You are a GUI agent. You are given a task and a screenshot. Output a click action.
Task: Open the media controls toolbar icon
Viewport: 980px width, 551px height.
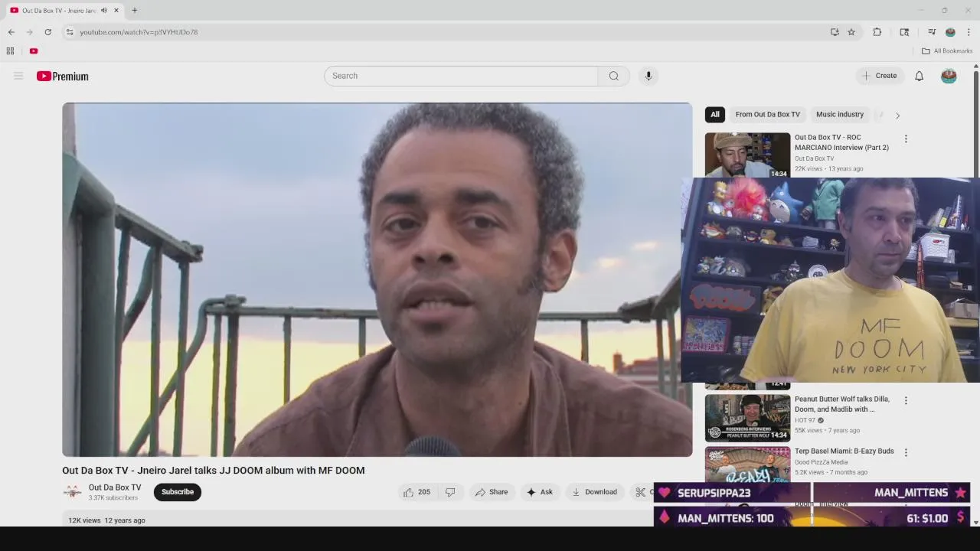pyautogui.click(x=932, y=32)
